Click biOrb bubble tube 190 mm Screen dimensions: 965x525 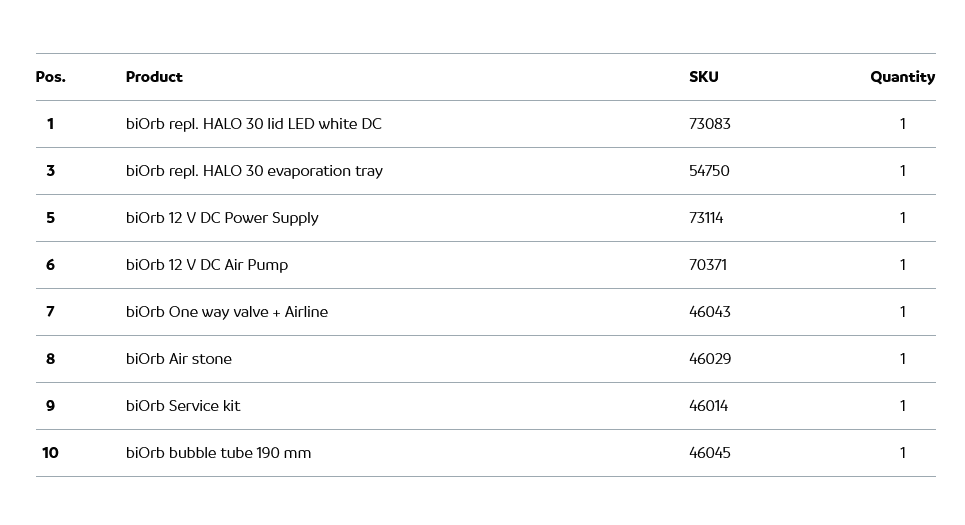point(218,453)
